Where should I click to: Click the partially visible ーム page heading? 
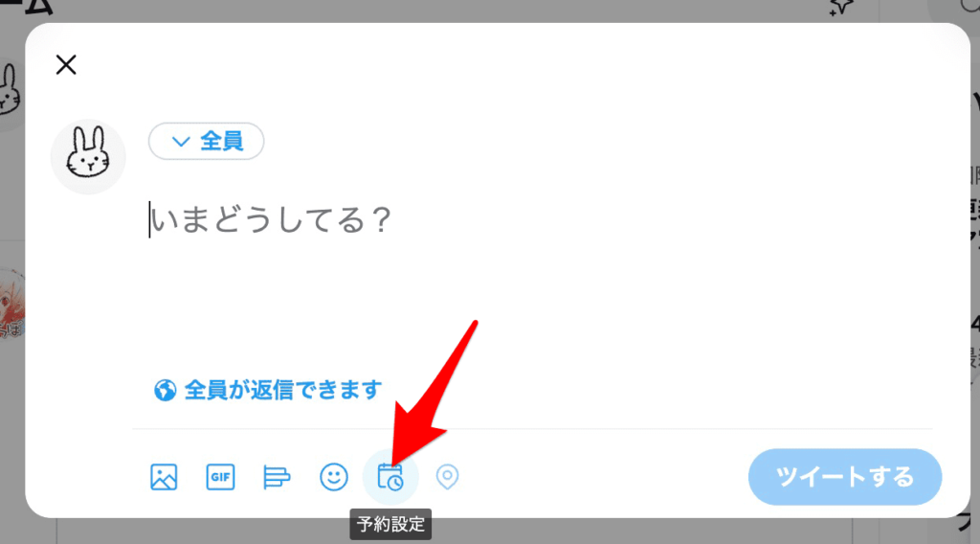[x=26, y=8]
